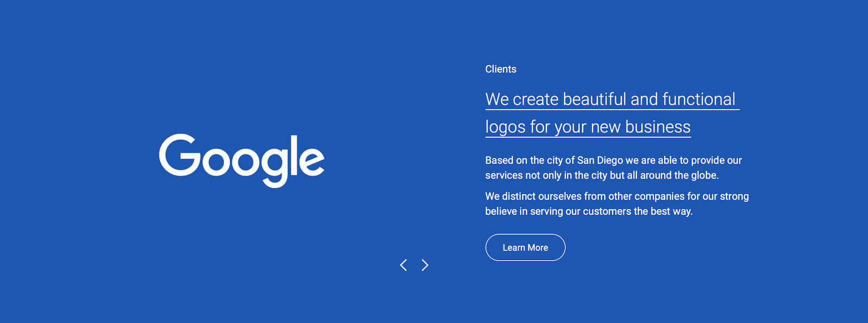Viewport: 868px width, 323px height.
Task: Click the 'San Diego' text in the description
Action: (600, 160)
